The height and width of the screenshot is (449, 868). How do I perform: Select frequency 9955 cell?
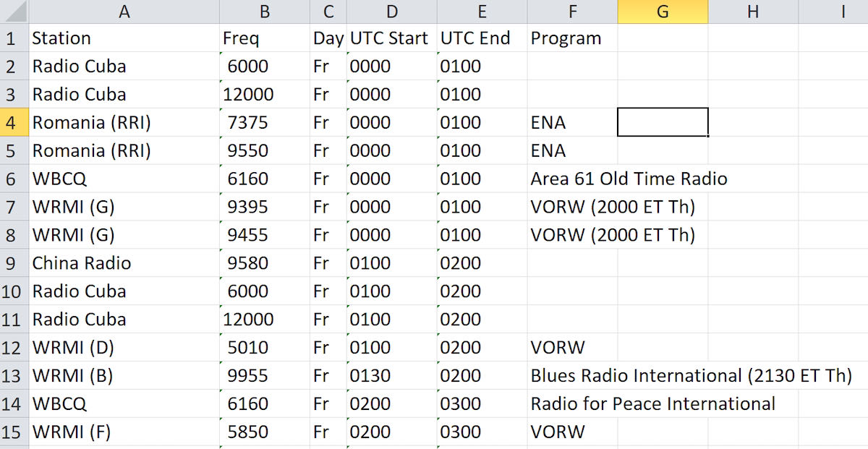[x=265, y=376]
